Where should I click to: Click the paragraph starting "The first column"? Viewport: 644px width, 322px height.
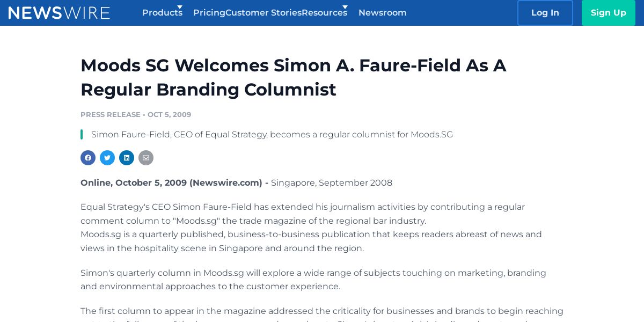pos(321,311)
